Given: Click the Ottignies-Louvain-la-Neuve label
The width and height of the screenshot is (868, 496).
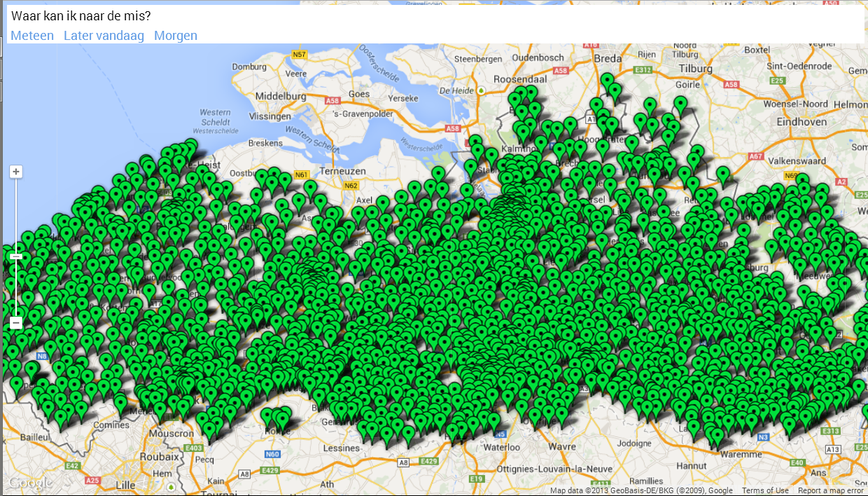Looking at the screenshot, I should tap(554, 468).
